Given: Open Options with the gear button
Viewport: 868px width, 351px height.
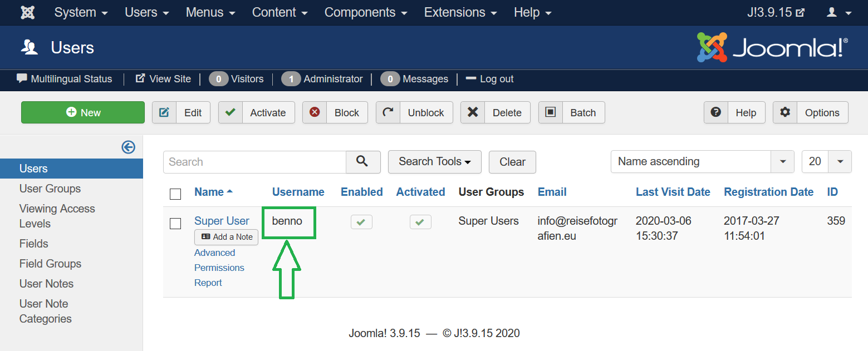Looking at the screenshot, I should [x=810, y=112].
